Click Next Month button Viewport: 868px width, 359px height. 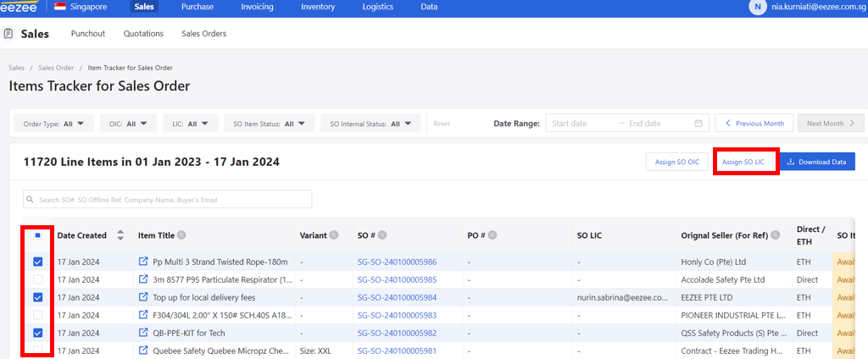831,124
